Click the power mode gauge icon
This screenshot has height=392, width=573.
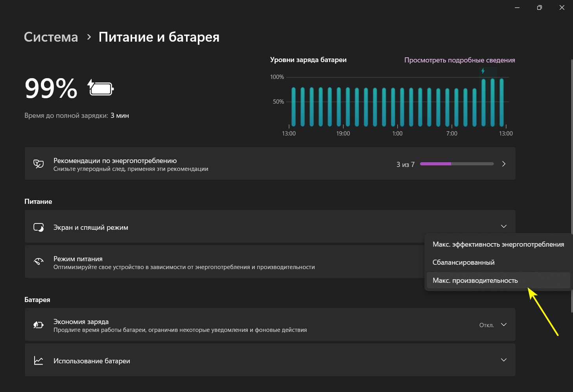(x=39, y=262)
